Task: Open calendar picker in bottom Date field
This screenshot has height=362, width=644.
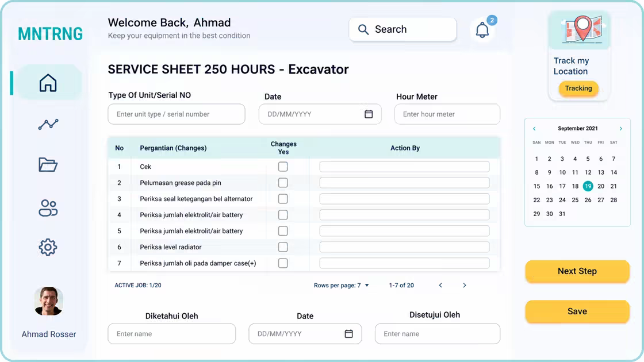Action: click(348, 334)
